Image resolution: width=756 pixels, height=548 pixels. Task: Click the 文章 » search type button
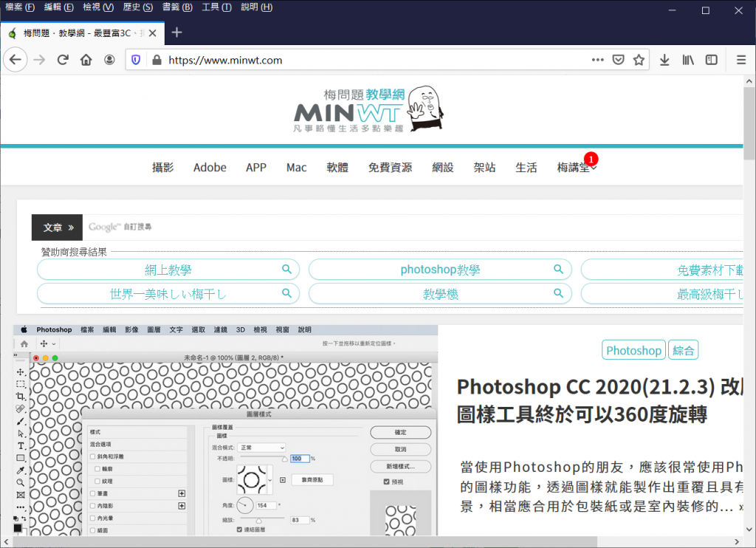click(58, 227)
